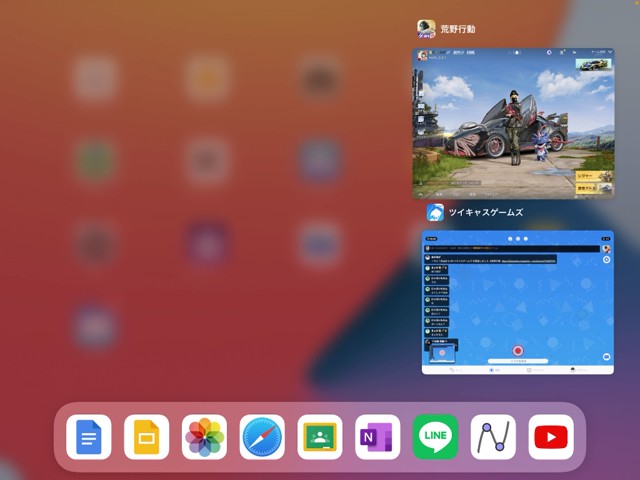Tap the ツイキャスゲームズ app icon
The height and width of the screenshot is (480, 640).
(x=435, y=212)
